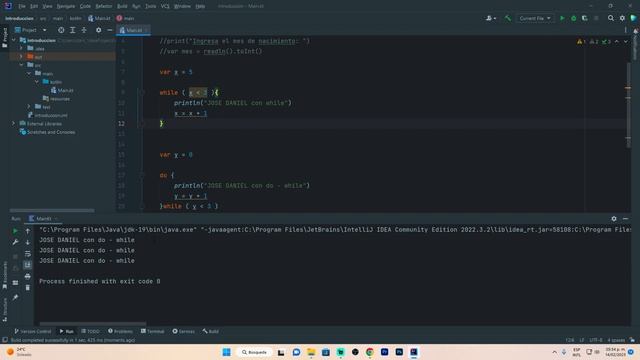Image resolution: width=640 pixels, height=360 pixels.
Task: Clear all Run console output
Action: pyautogui.click(x=27, y=288)
